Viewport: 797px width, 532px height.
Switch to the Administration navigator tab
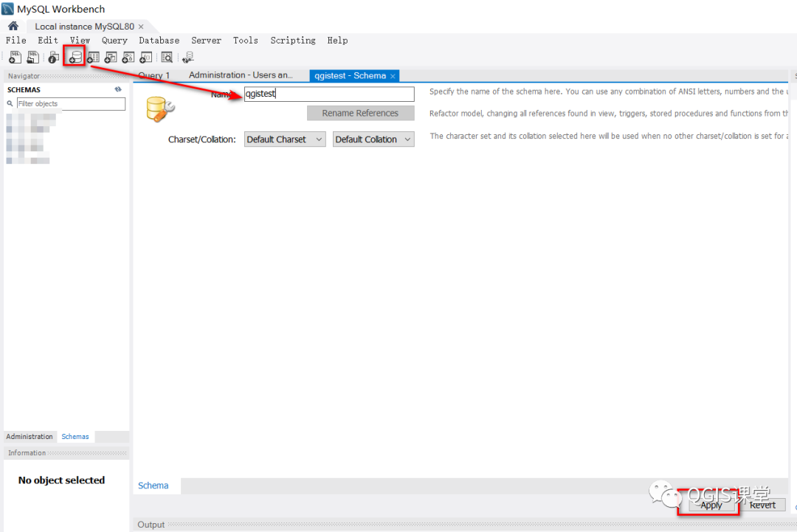(30, 437)
